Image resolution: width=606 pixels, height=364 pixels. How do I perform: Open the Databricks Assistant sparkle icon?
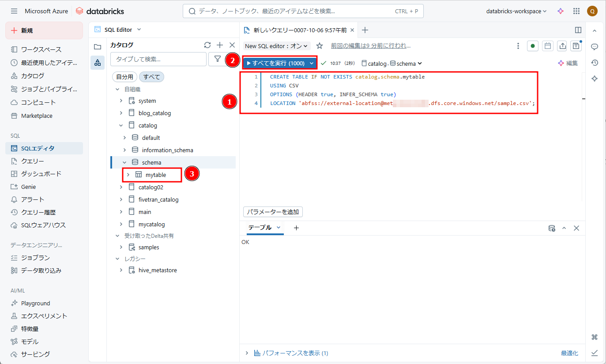coord(561,11)
